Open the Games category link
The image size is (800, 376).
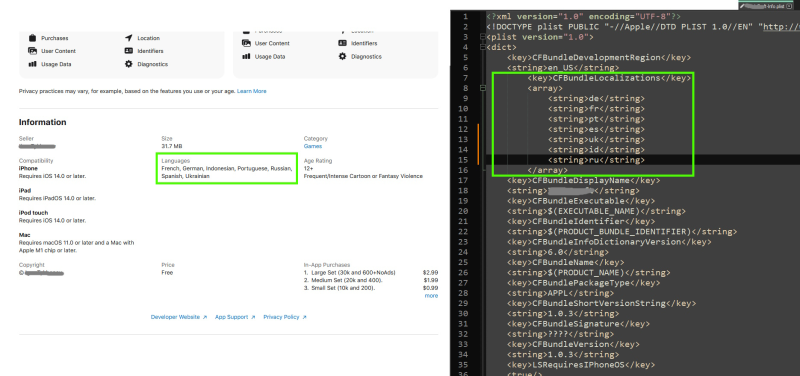(313, 146)
